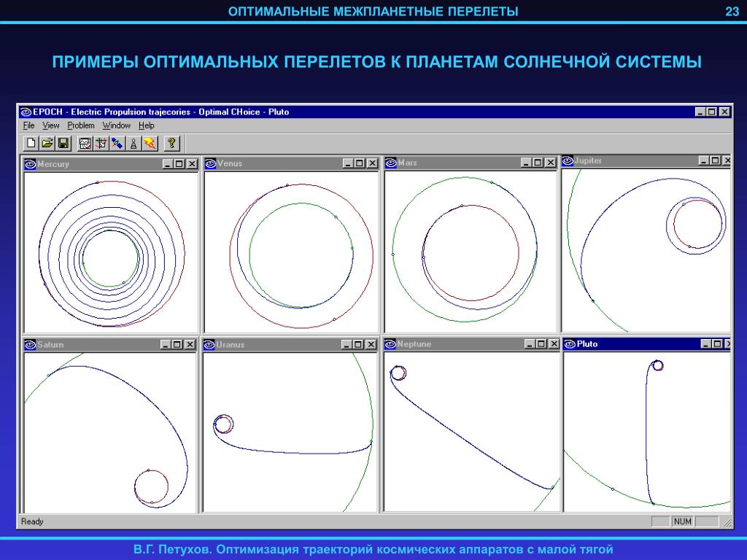Minimize the Neptune child window
The height and width of the screenshot is (560, 747).
pos(530,344)
